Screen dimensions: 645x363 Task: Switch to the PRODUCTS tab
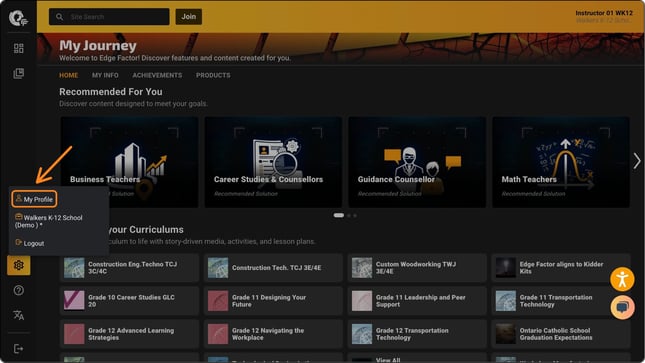pyautogui.click(x=213, y=75)
